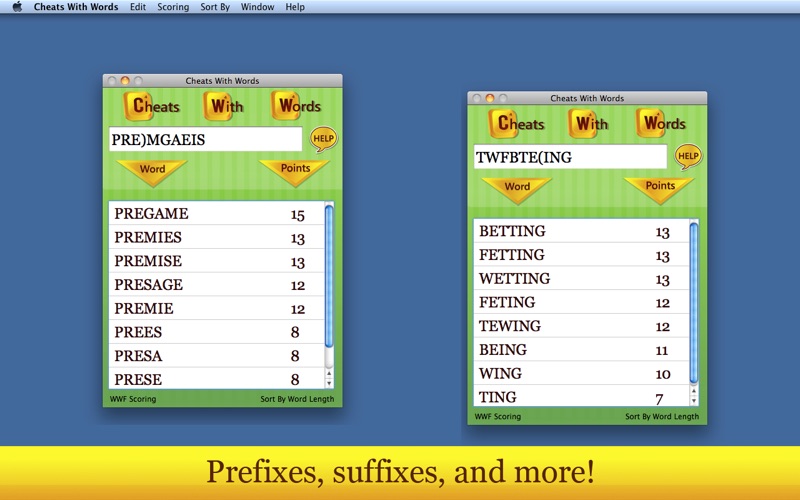Click the With logo tile in right window
Image resolution: width=800 pixels, height=500 pixels.
click(588, 123)
